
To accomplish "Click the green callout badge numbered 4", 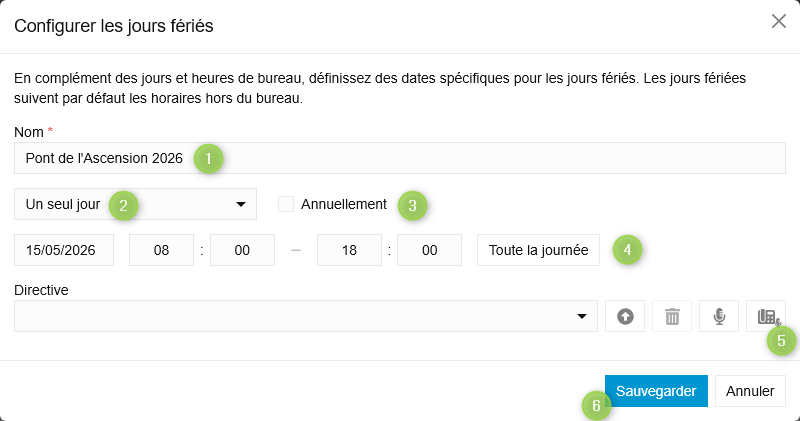I will [626, 249].
